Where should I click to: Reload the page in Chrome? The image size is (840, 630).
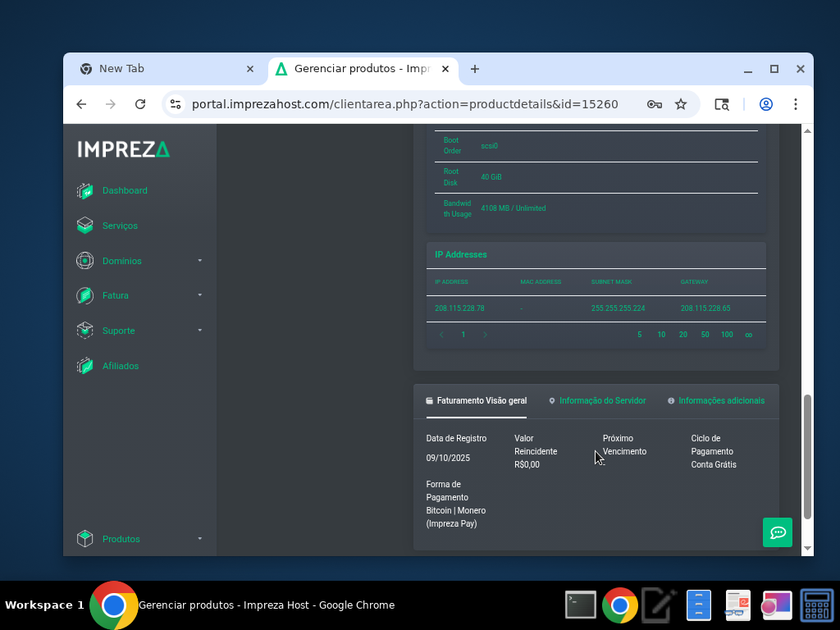[x=140, y=104]
